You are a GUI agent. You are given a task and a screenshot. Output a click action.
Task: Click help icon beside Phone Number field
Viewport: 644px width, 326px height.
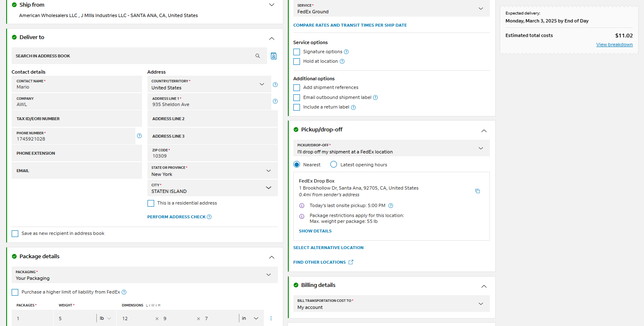click(139, 136)
